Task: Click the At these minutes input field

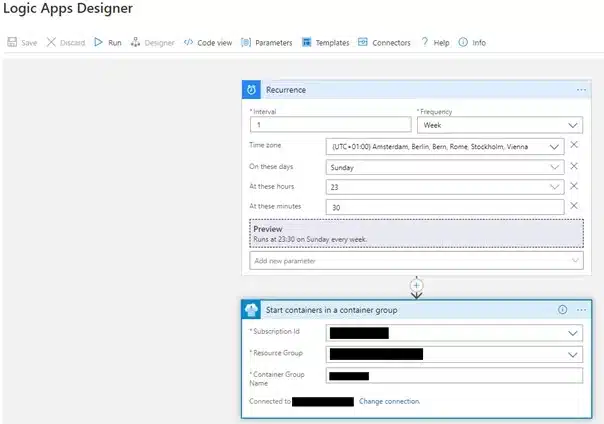Action: (x=445, y=207)
